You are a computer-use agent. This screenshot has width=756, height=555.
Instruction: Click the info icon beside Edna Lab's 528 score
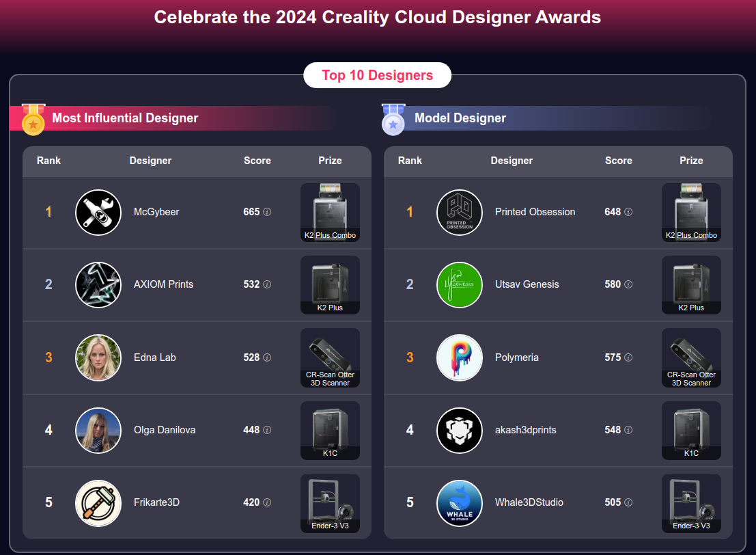(267, 357)
